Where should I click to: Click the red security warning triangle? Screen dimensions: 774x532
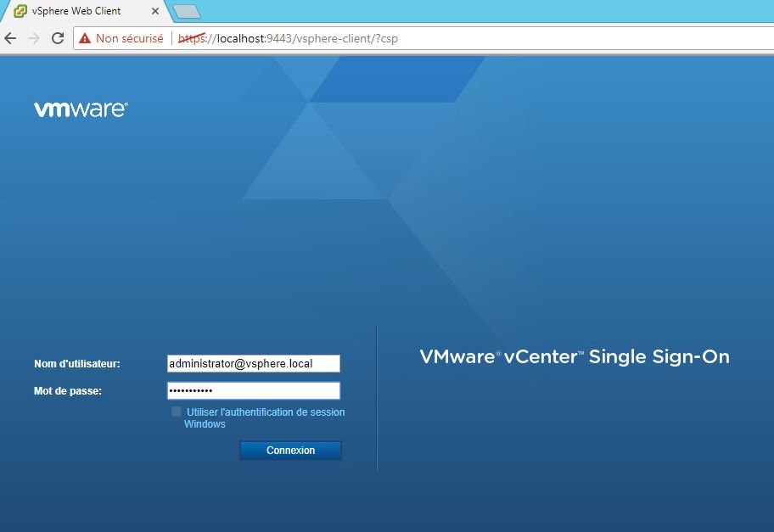tap(85, 38)
